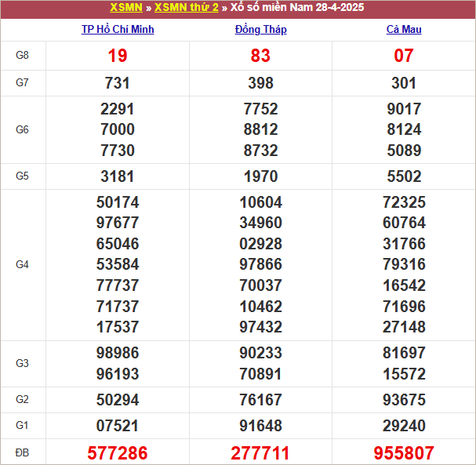
Task: Click the G7 number 398
Action: [x=260, y=83]
